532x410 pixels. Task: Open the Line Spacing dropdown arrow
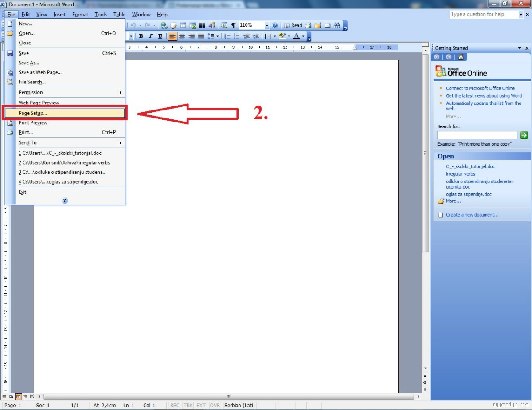coord(217,36)
